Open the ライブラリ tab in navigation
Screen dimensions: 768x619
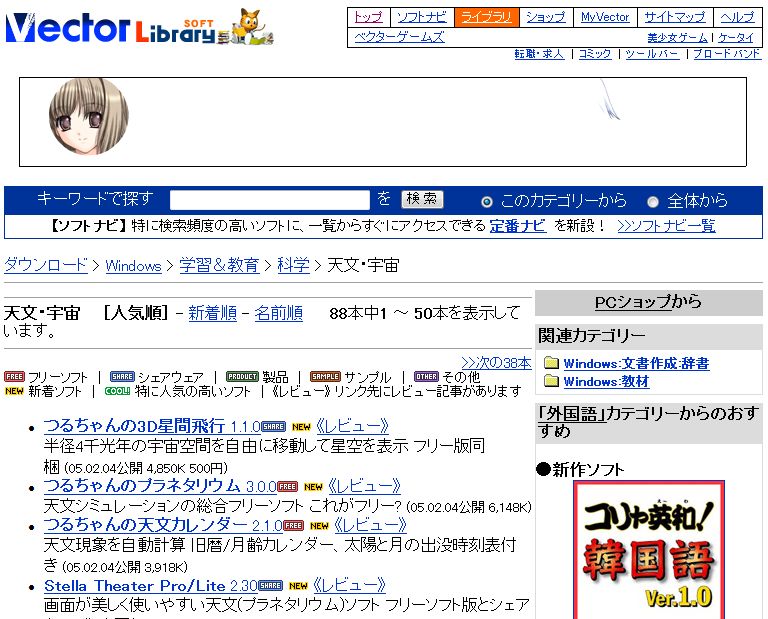486,17
